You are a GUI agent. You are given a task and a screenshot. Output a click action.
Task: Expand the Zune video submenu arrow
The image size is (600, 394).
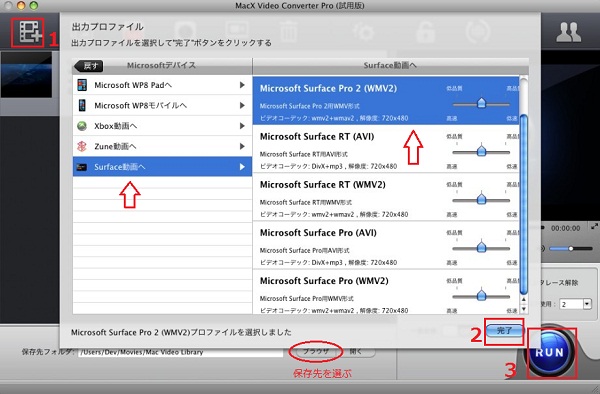click(x=242, y=146)
